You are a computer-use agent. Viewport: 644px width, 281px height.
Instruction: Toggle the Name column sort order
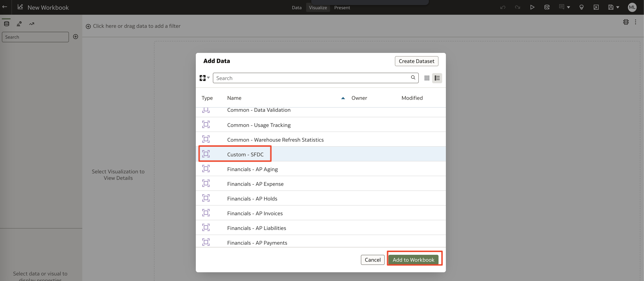(343, 98)
